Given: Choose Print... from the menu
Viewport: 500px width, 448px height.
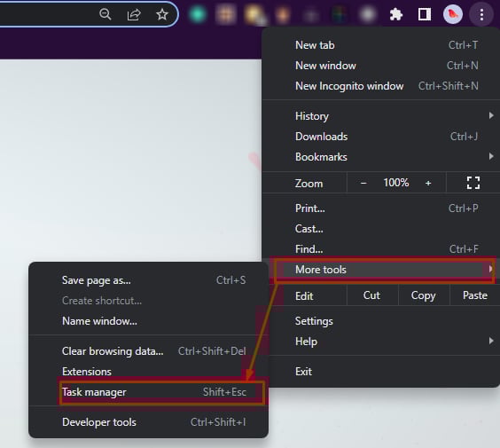Looking at the screenshot, I should coord(381,208).
